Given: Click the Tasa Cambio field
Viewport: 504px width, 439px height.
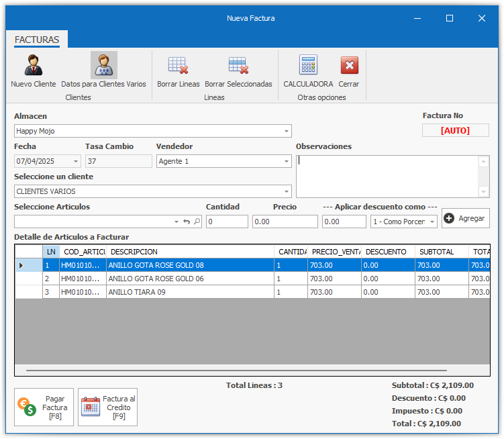Looking at the screenshot, I should tap(119, 162).
